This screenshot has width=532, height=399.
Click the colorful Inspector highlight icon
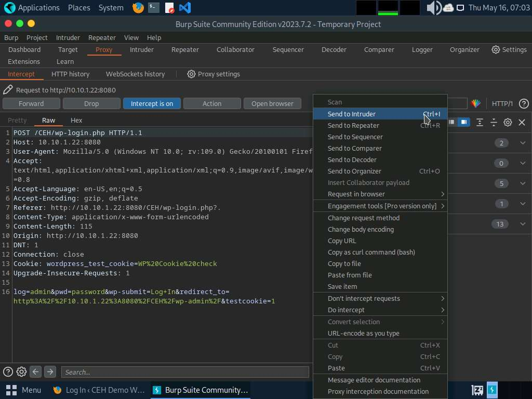pyautogui.click(x=475, y=103)
